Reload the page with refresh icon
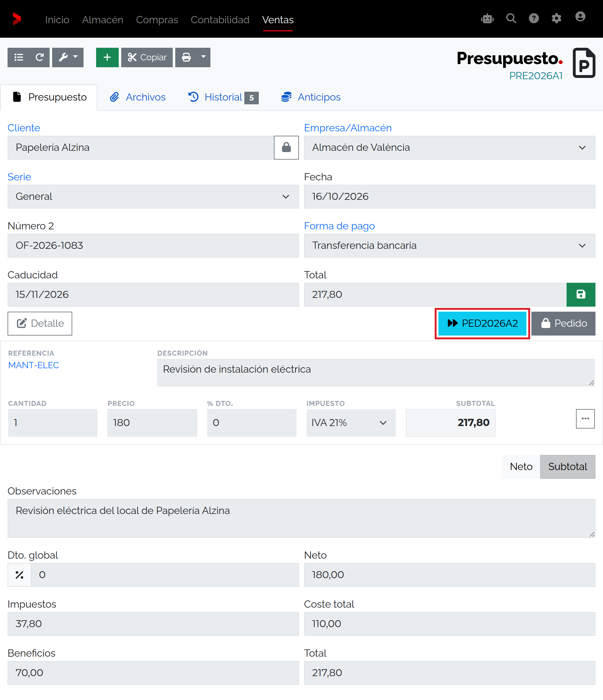Screen dimensions: 603x700 pyautogui.click(x=40, y=57)
